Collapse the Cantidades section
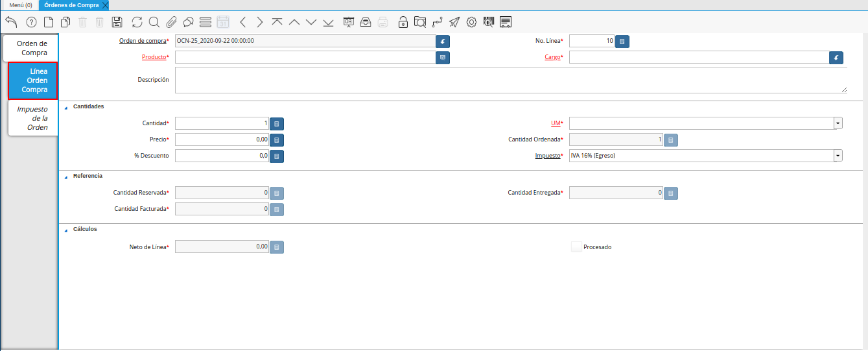 click(66, 107)
